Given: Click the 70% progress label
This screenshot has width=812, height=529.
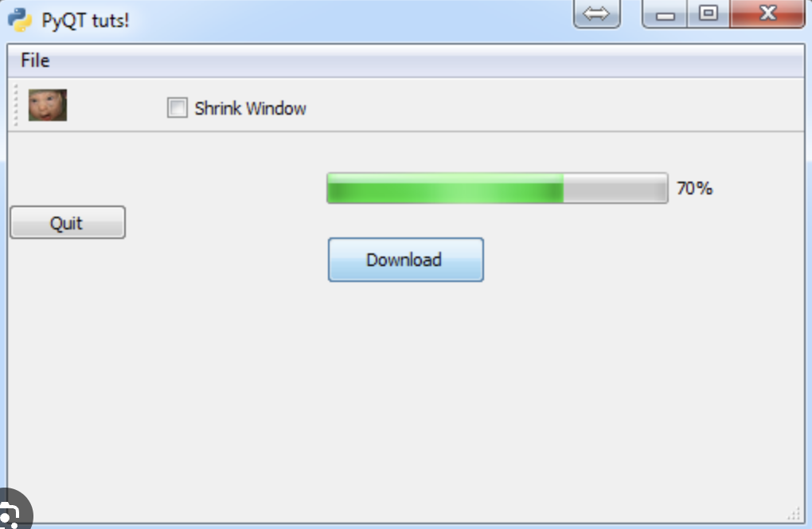Looking at the screenshot, I should (694, 188).
